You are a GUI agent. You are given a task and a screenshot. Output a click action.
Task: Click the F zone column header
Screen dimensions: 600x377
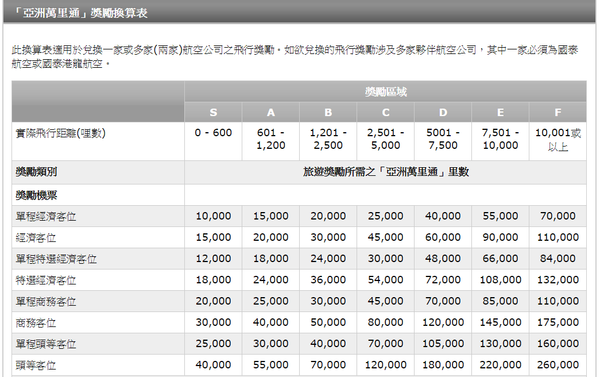pyautogui.click(x=558, y=112)
